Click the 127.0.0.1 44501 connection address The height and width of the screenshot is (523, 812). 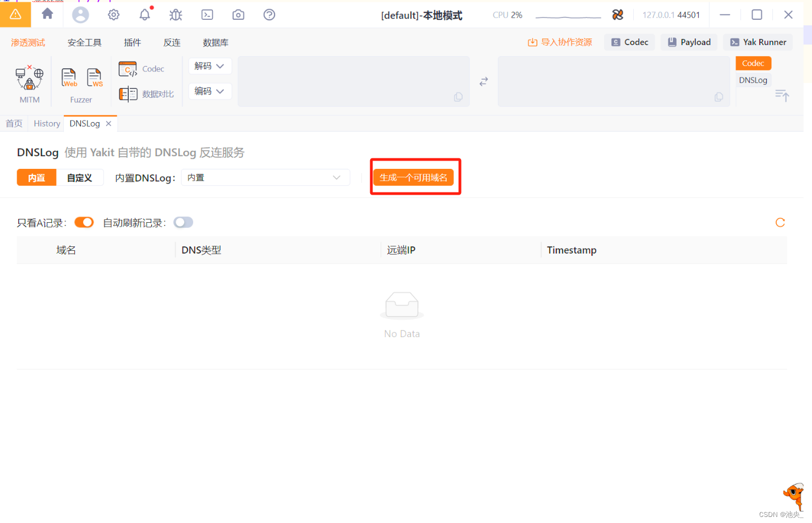(x=671, y=15)
